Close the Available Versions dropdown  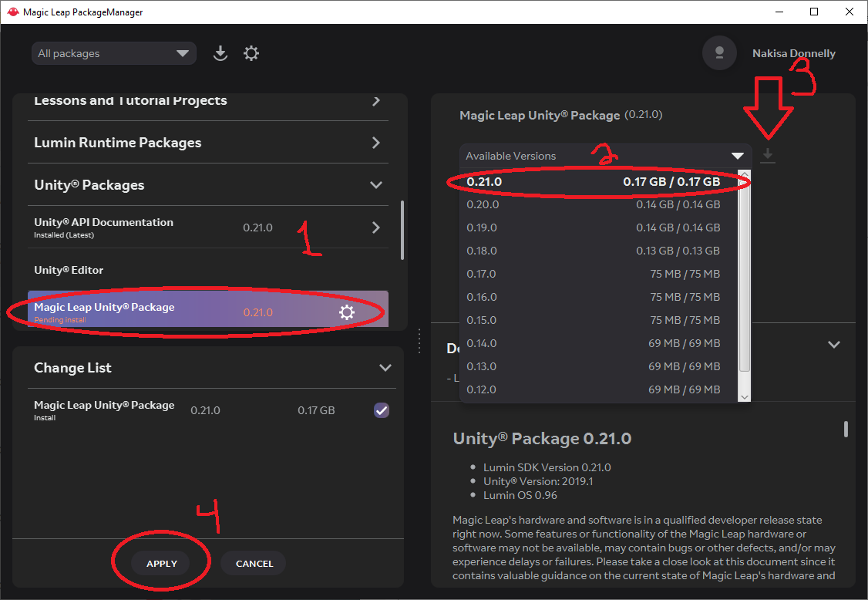tap(606, 156)
